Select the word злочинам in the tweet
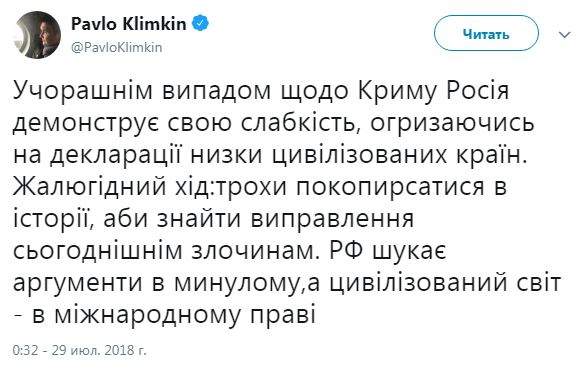This screenshot has height=368, width=587. point(255,252)
